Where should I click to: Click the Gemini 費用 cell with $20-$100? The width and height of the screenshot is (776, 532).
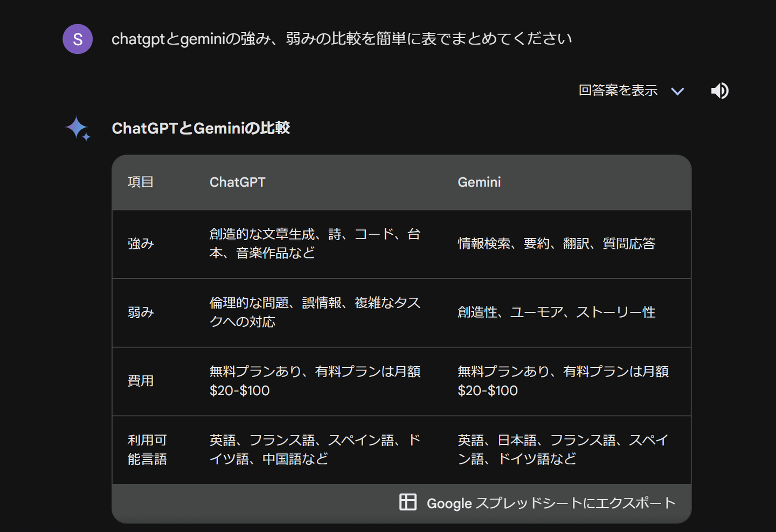tap(563, 381)
